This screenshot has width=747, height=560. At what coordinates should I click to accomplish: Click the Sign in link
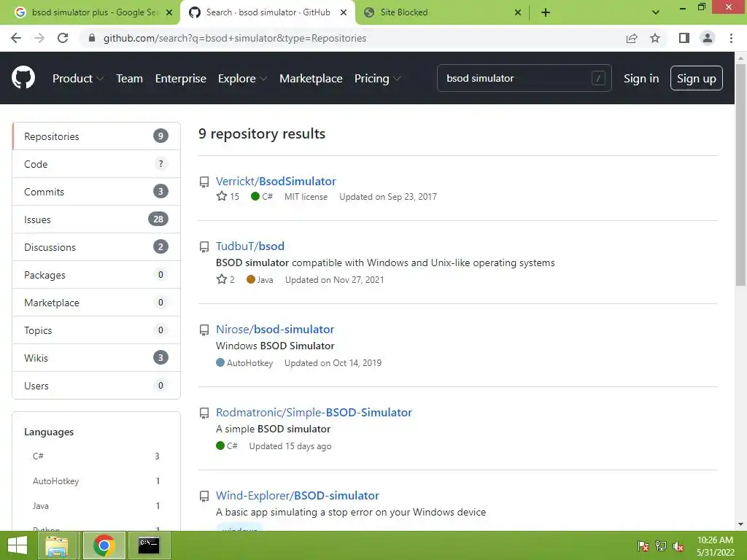pyautogui.click(x=641, y=79)
